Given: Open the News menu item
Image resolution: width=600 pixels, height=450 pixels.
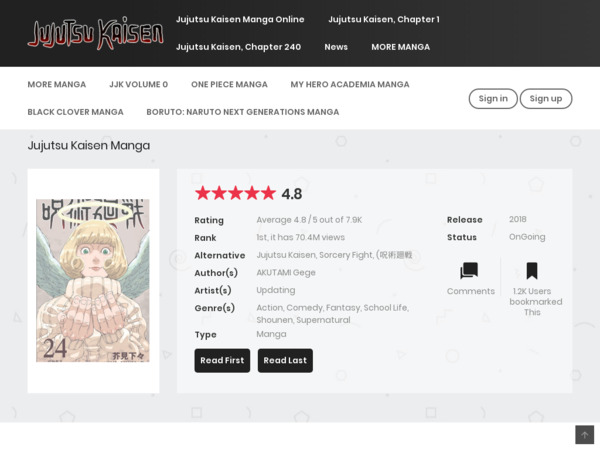Looking at the screenshot, I should click(336, 47).
